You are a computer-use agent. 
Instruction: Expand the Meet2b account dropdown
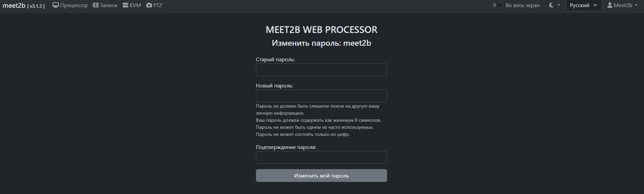coord(623,5)
